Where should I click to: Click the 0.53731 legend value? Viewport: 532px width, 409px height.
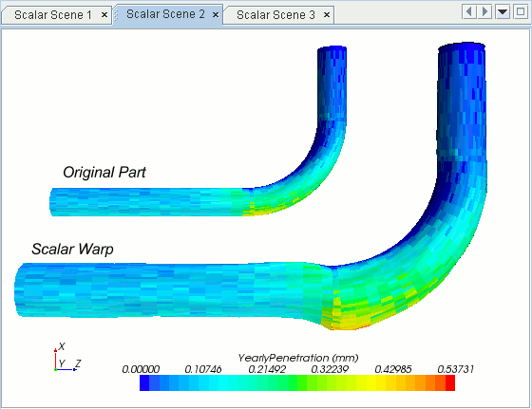pyautogui.click(x=455, y=369)
